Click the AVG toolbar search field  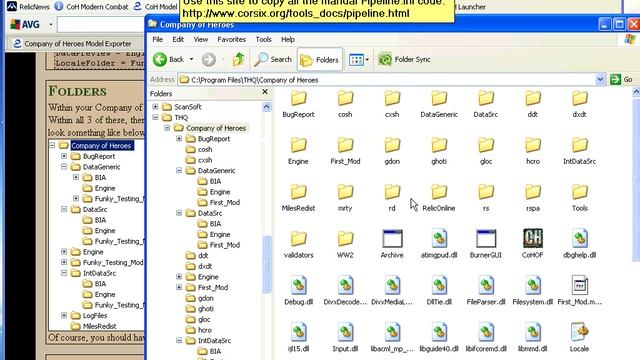pos(101,24)
